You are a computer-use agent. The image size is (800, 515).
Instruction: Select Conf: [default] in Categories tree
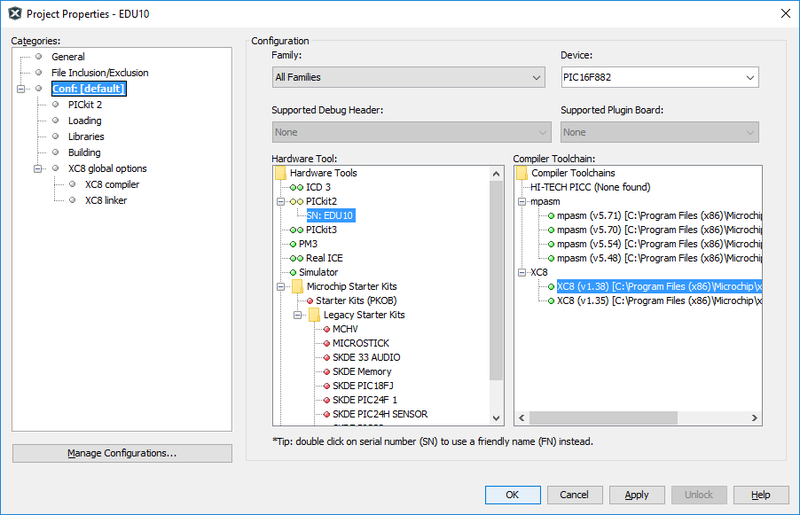[x=89, y=88]
